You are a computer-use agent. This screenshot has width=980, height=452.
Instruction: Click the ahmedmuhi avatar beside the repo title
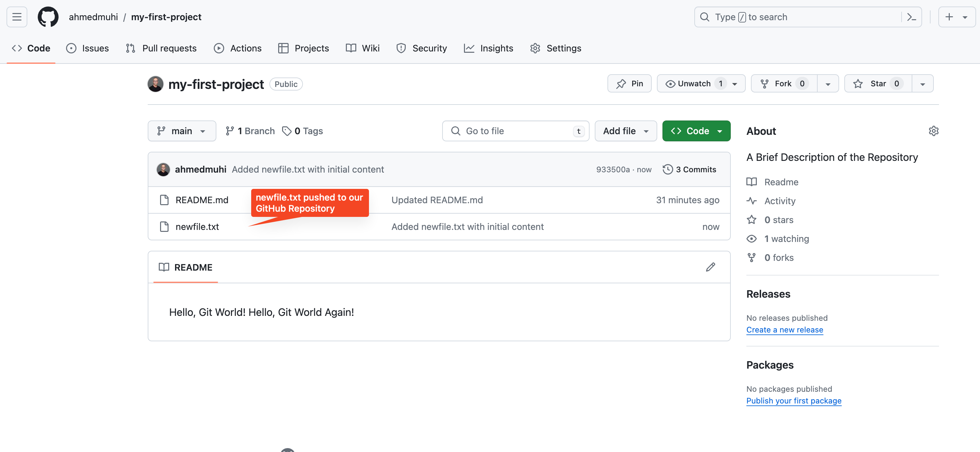(x=155, y=84)
